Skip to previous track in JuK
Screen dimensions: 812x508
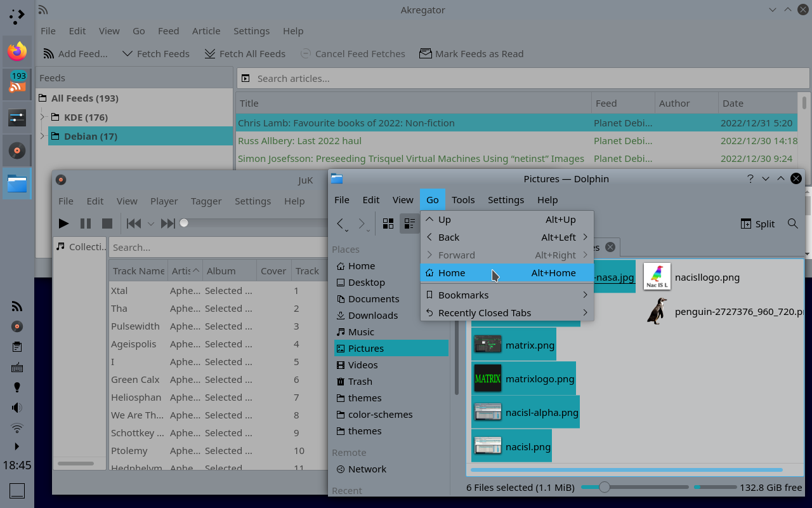point(134,224)
